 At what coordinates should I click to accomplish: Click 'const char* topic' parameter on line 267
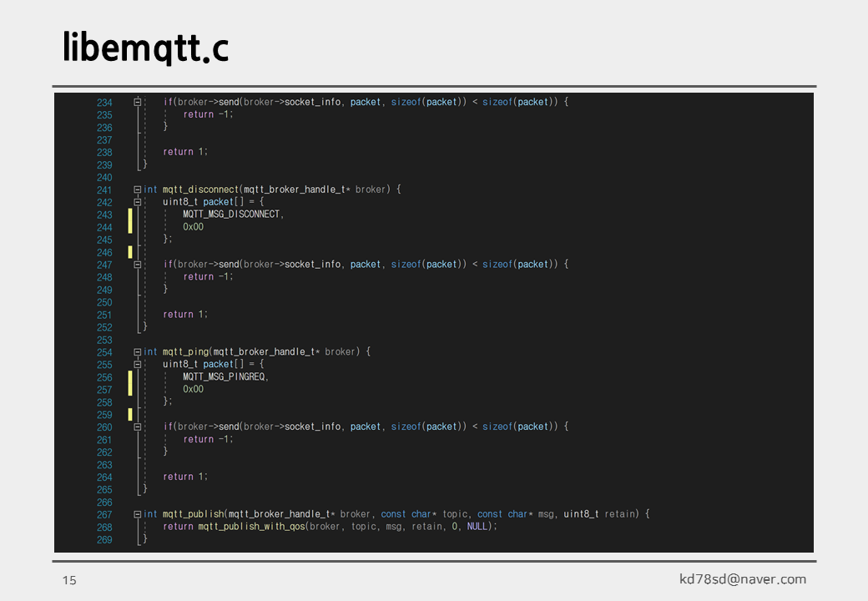click(425, 514)
